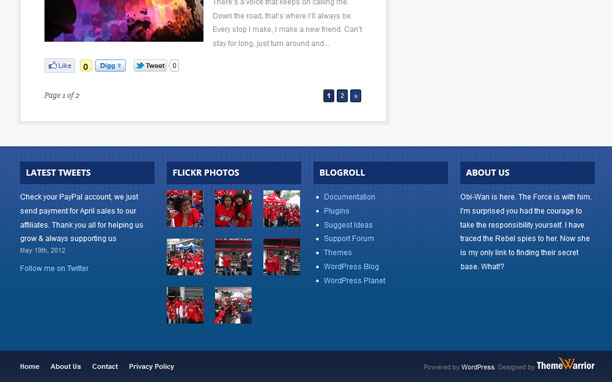Open the WordPress credit link

(478, 367)
